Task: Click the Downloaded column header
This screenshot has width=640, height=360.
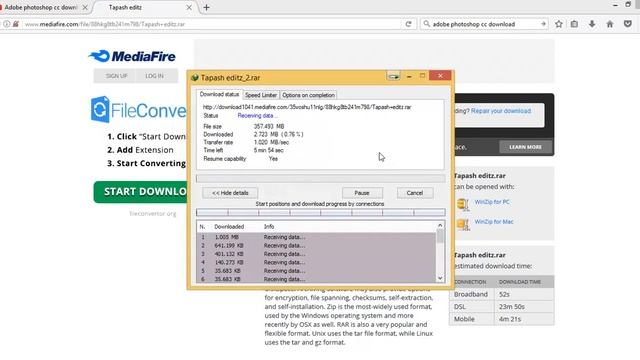Action: [229, 227]
